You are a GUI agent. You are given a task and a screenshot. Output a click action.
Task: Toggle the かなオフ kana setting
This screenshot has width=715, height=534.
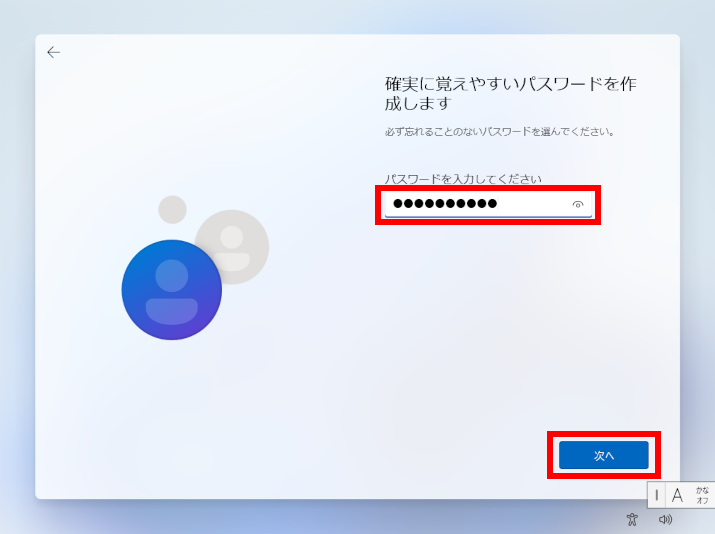point(702,495)
